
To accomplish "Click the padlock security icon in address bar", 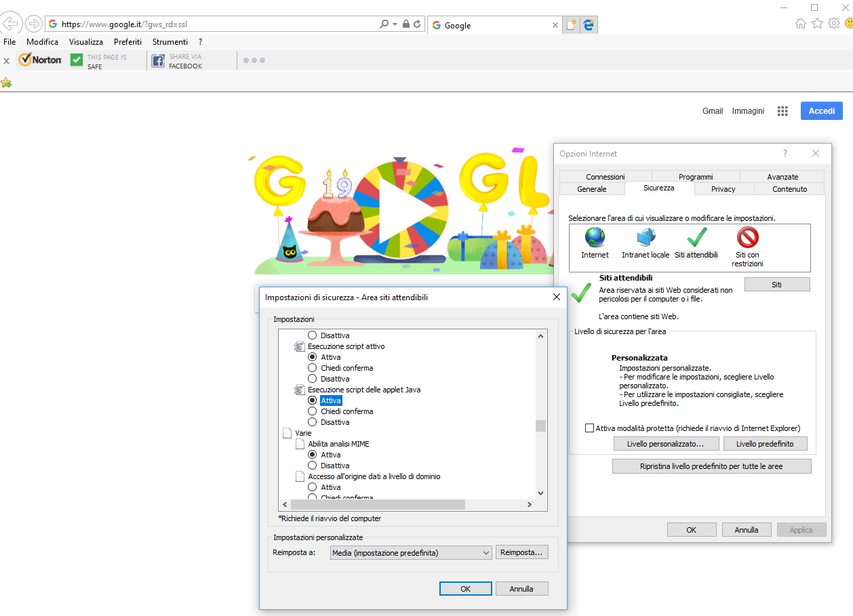I will point(405,24).
